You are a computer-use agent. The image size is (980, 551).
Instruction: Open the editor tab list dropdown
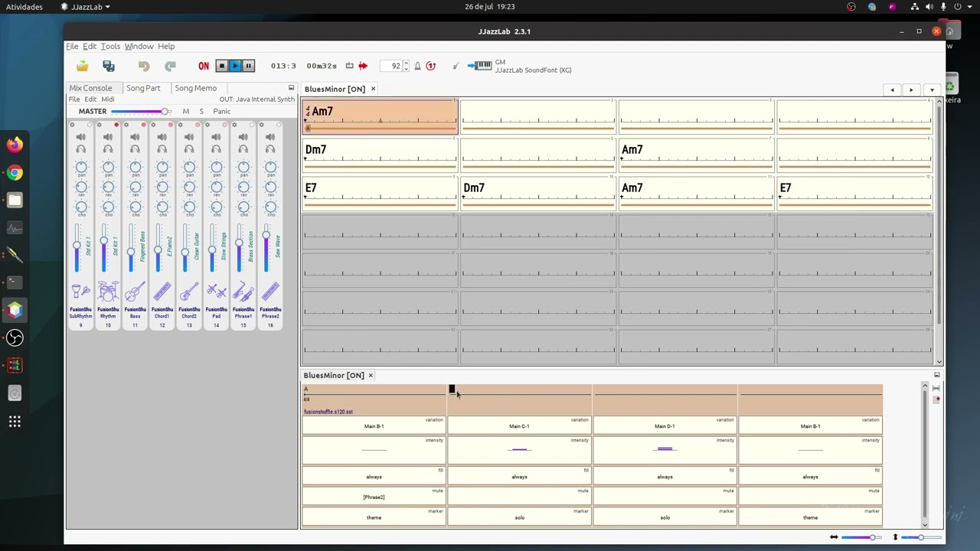(x=932, y=90)
